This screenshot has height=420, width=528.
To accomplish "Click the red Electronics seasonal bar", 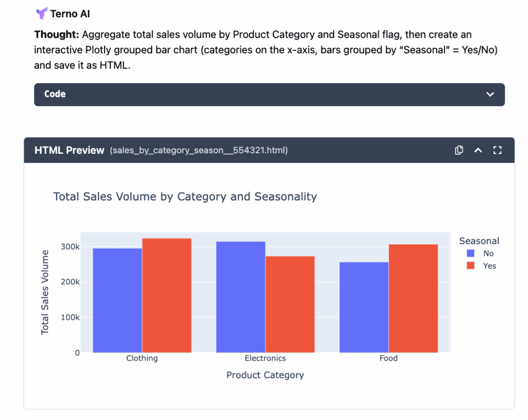I will pos(290,304).
